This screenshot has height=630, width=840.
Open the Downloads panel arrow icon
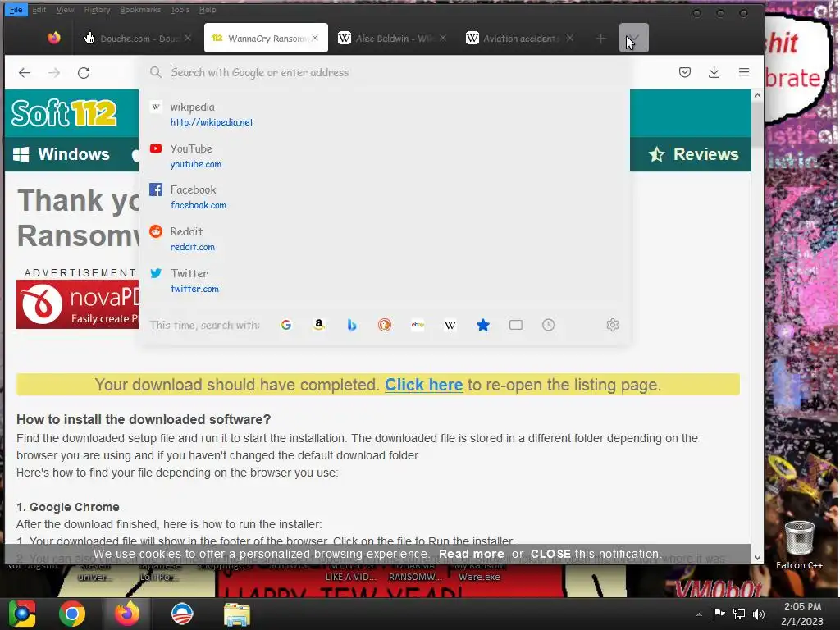(x=714, y=72)
